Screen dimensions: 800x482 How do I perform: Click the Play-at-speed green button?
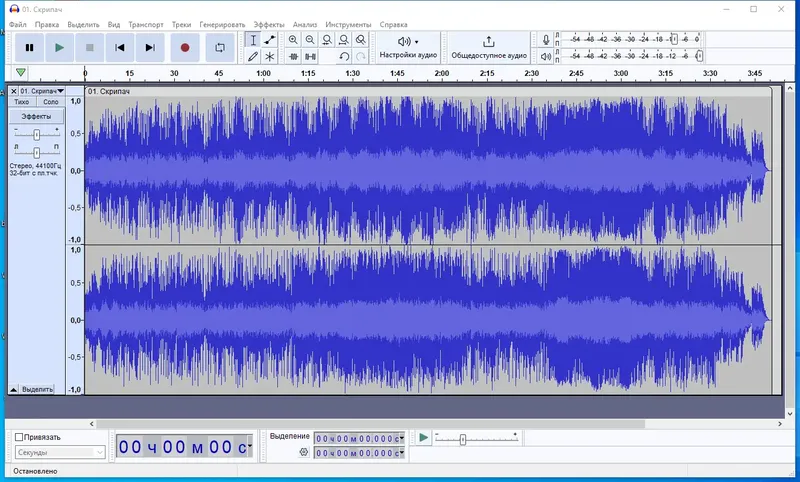(x=423, y=438)
